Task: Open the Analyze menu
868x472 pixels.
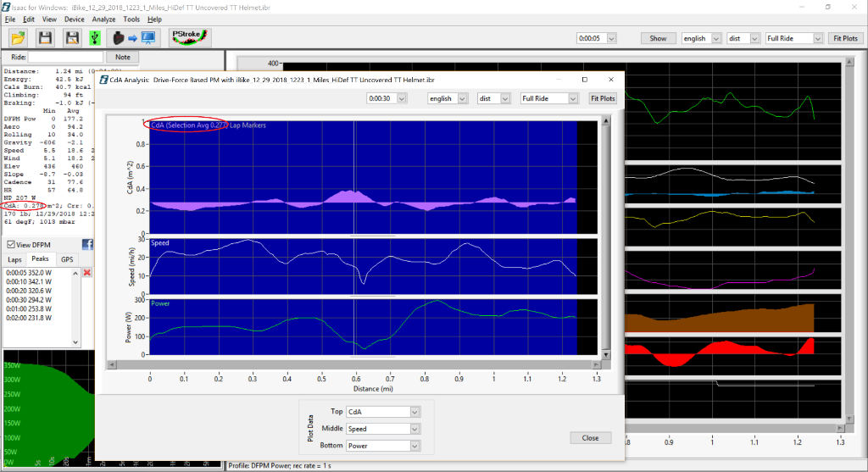Action: tap(103, 19)
